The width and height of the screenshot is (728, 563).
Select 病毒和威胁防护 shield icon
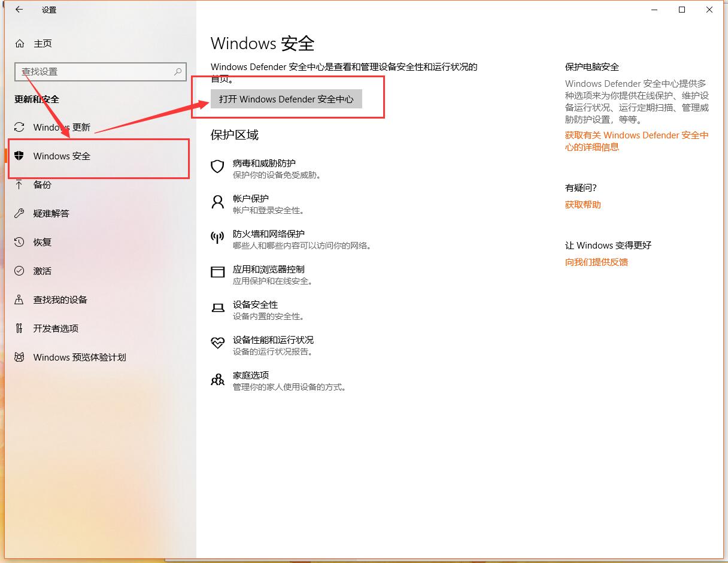217,167
